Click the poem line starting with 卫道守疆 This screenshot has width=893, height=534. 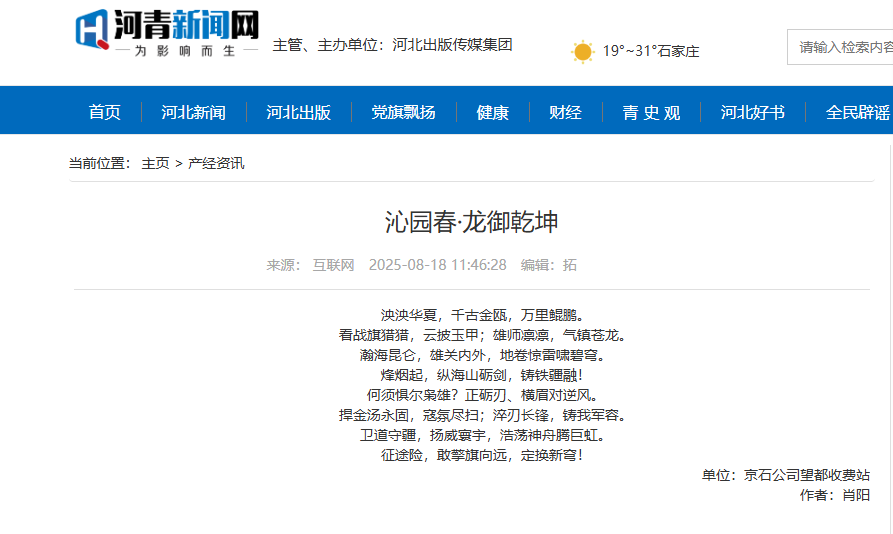pyautogui.click(x=482, y=435)
